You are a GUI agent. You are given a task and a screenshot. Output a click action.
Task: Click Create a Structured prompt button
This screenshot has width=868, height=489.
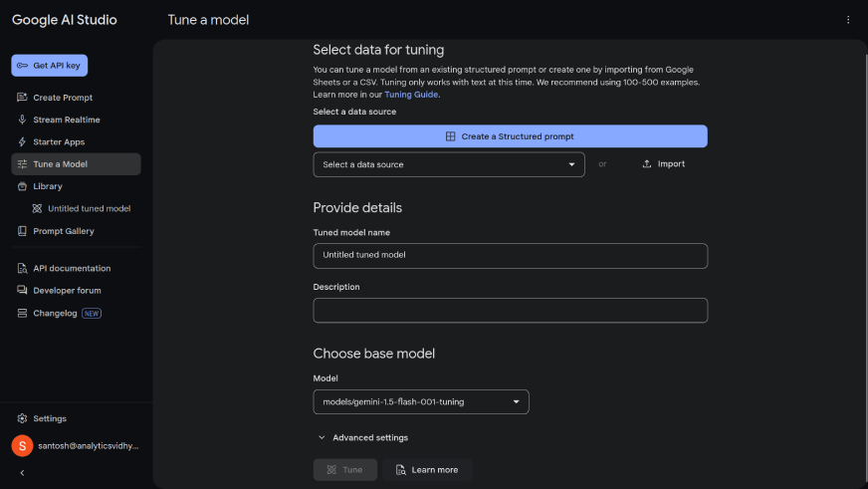click(510, 136)
